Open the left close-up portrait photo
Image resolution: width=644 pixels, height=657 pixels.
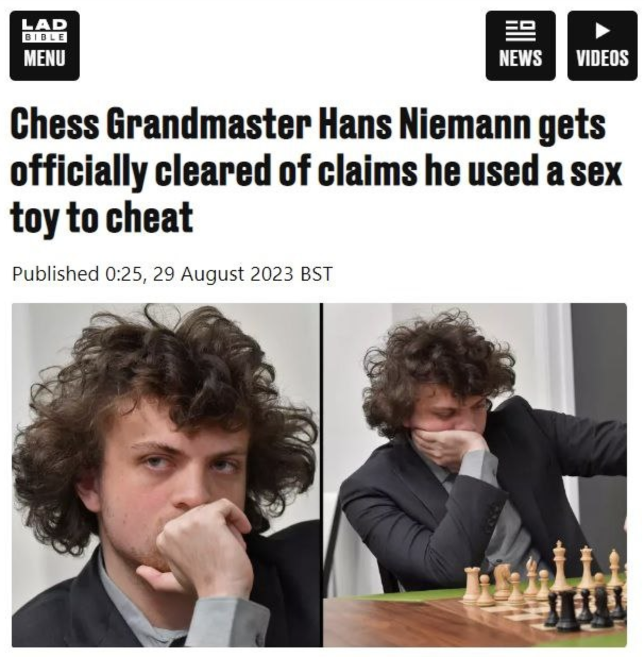pos(165,475)
